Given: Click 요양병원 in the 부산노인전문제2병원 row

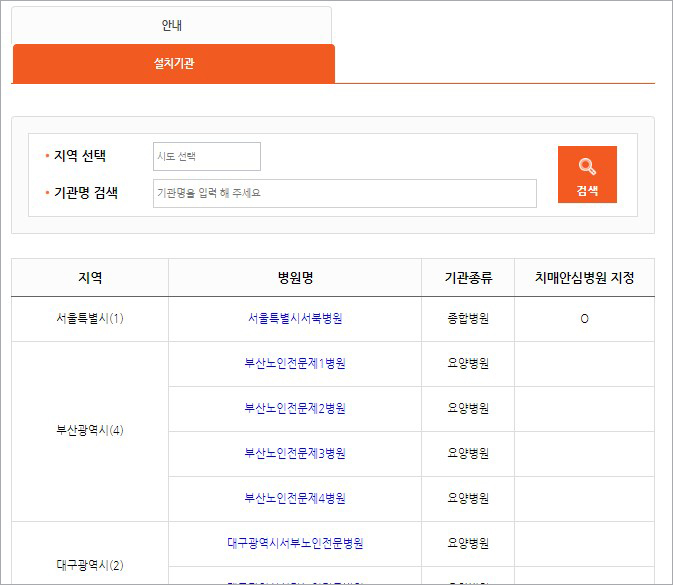Looking at the screenshot, I should (x=468, y=408).
